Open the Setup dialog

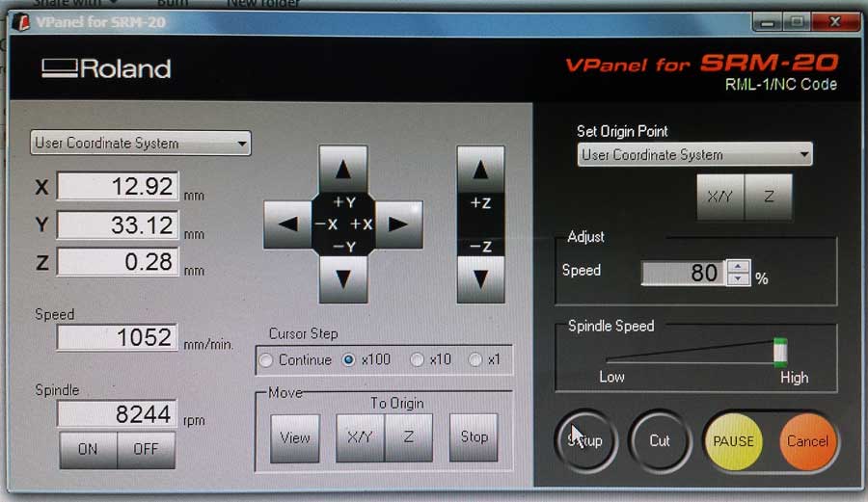585,440
